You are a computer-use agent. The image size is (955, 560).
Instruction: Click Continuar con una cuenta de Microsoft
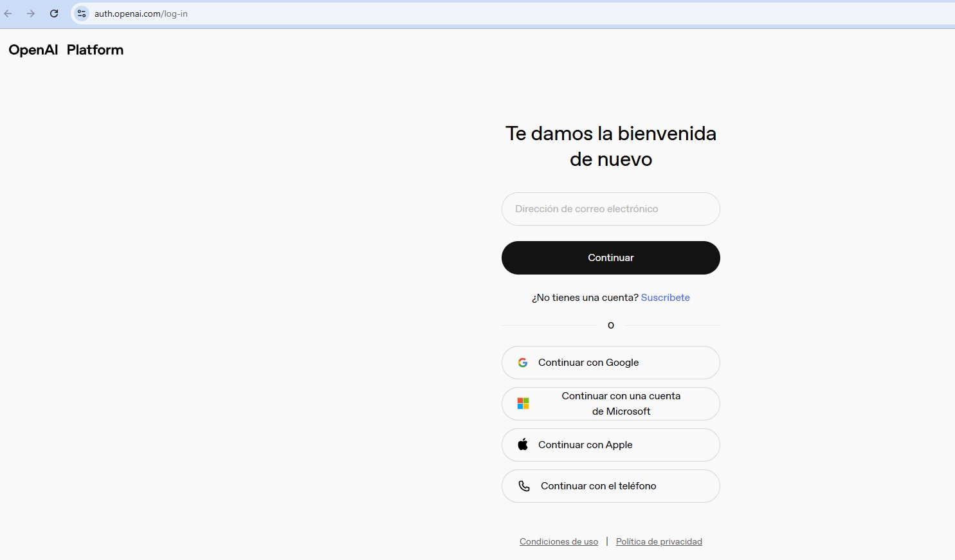pos(611,404)
